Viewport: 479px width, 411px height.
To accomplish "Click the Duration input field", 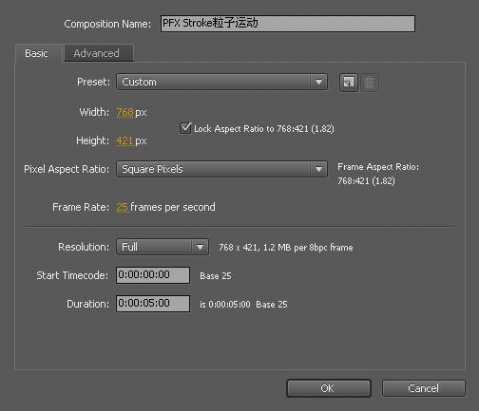I will tap(153, 304).
